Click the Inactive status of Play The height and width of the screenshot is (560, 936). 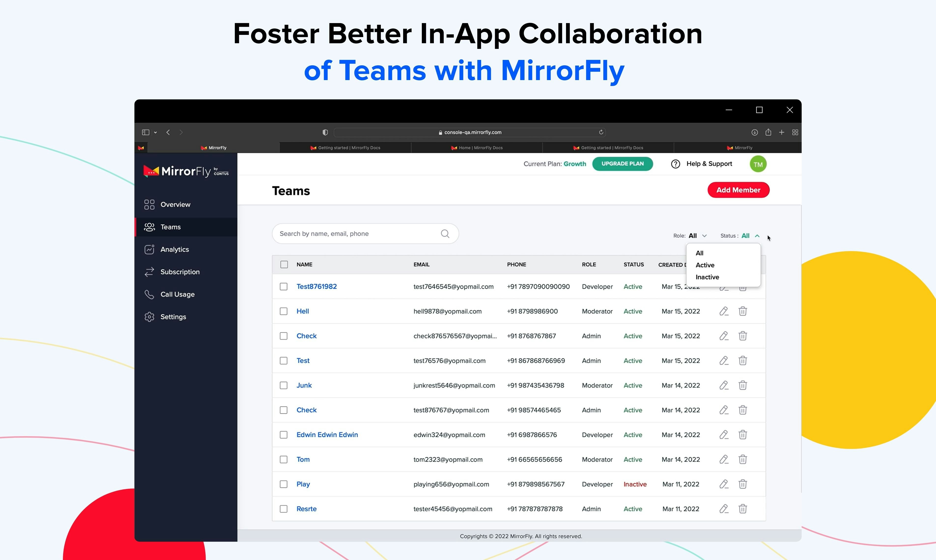[x=635, y=484]
